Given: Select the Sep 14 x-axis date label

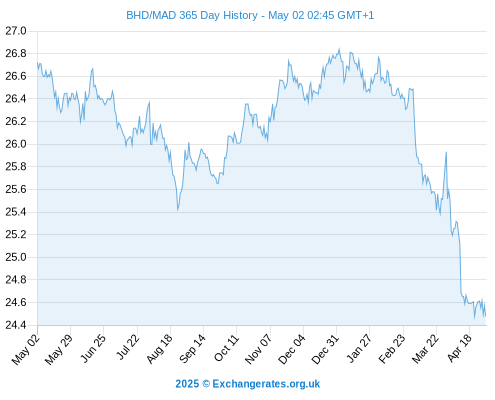Looking at the screenshot, I should [x=192, y=349].
